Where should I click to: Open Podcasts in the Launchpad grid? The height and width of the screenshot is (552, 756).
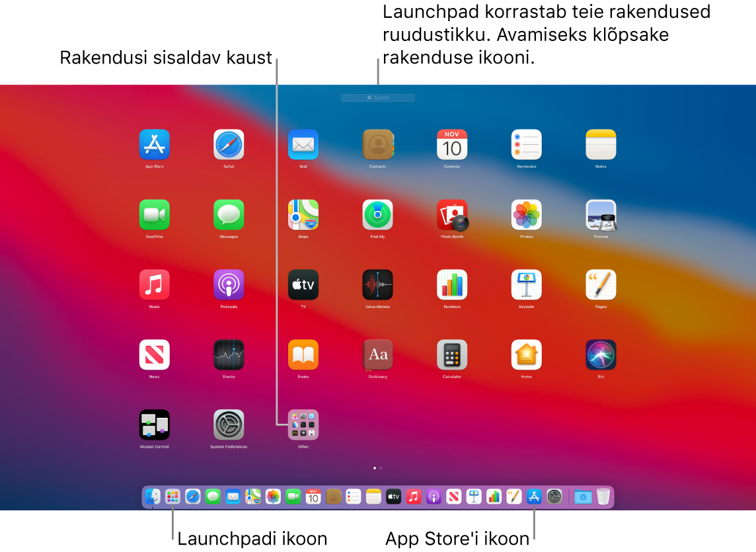[229, 285]
